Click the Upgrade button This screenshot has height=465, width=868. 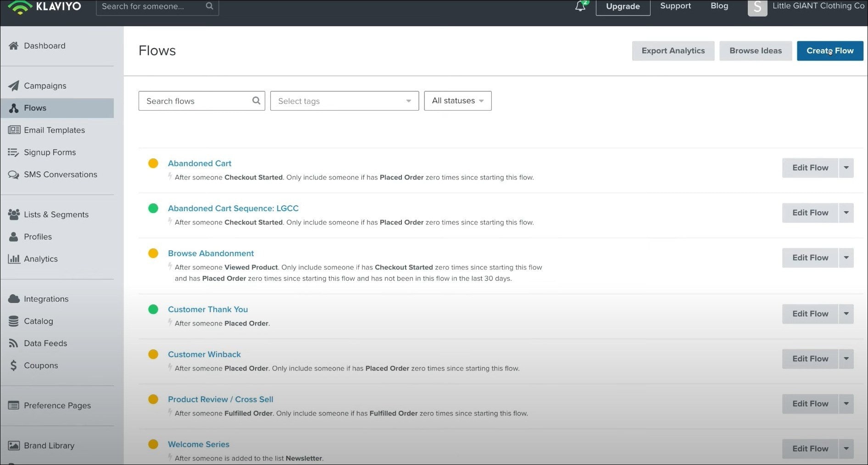tap(623, 7)
